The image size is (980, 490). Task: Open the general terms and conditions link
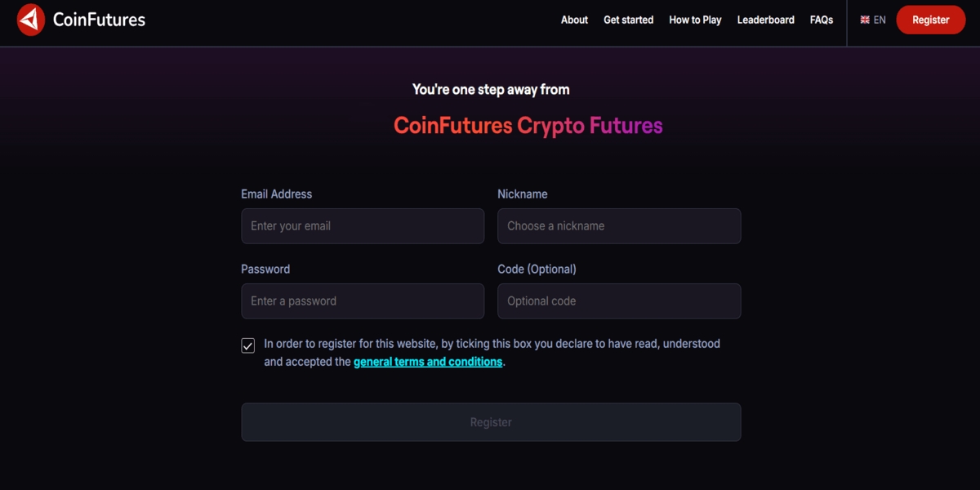click(x=428, y=362)
